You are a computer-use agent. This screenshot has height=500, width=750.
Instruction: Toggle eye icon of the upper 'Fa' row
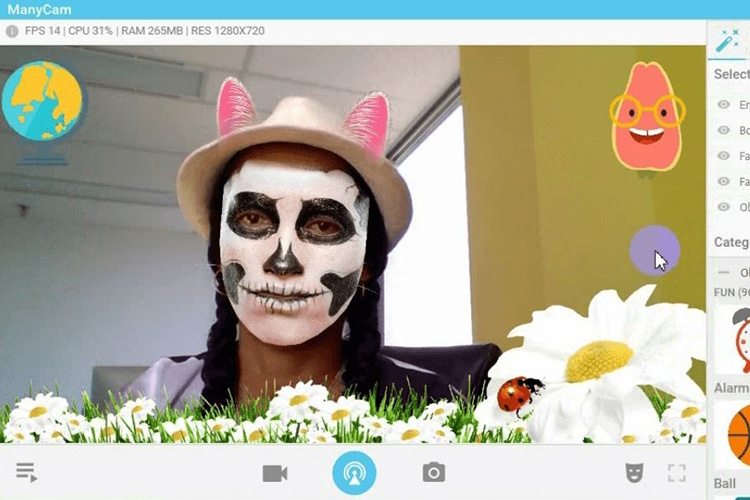723,156
